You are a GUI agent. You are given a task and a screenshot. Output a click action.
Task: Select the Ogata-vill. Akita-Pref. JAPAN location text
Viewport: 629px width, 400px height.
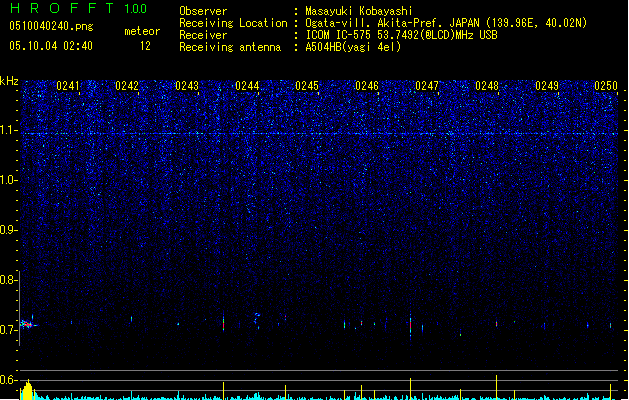(446, 23)
